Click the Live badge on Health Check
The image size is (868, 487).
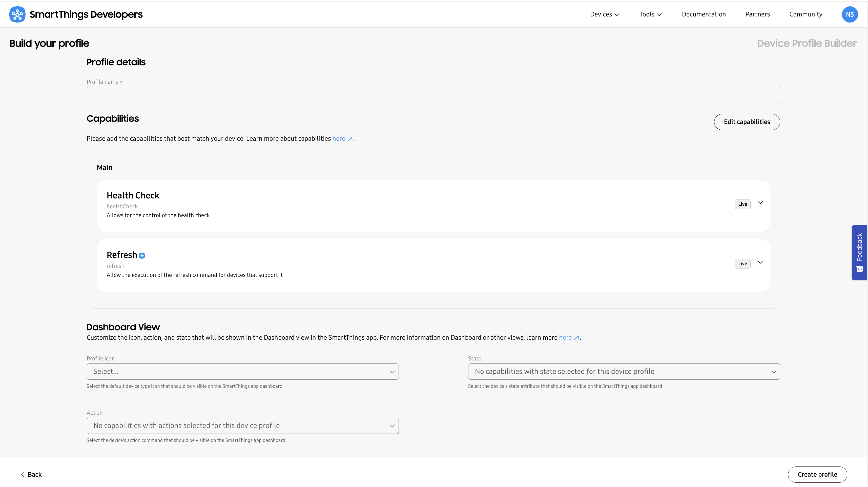[742, 204]
